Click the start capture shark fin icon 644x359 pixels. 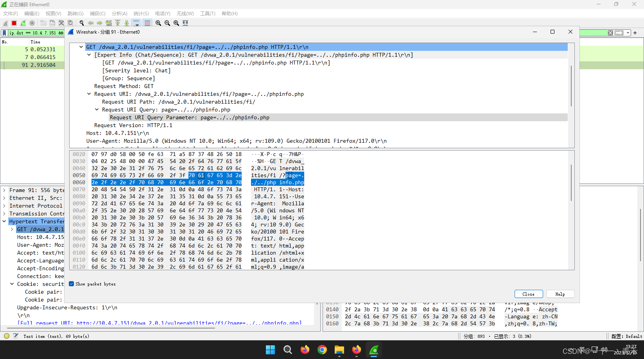[x=5, y=23]
